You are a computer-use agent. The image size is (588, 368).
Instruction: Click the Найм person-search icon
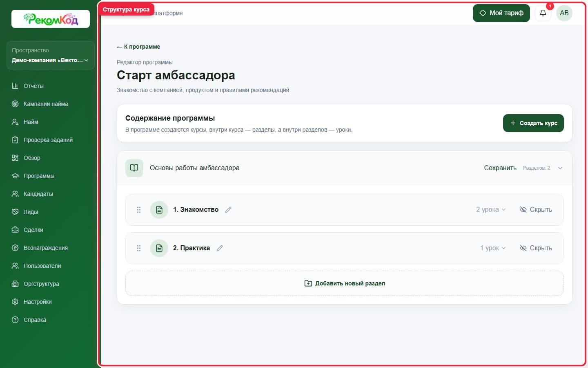click(15, 122)
